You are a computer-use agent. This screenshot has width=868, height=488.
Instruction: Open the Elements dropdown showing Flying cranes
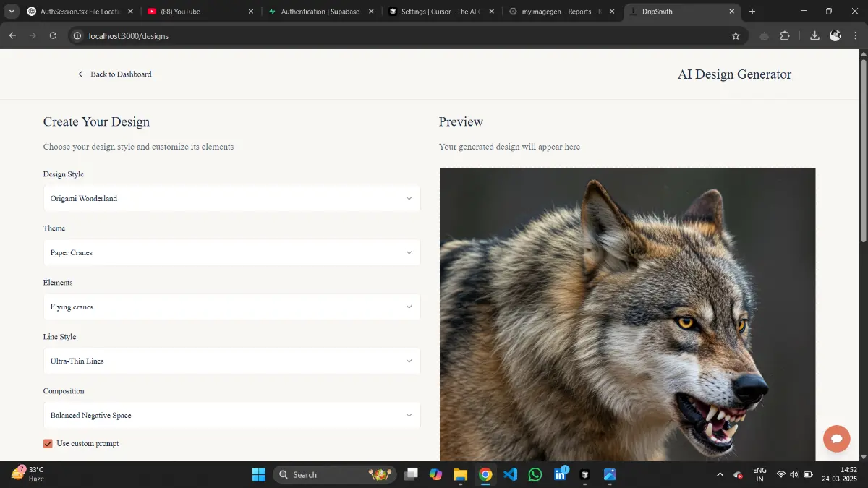(231, 307)
